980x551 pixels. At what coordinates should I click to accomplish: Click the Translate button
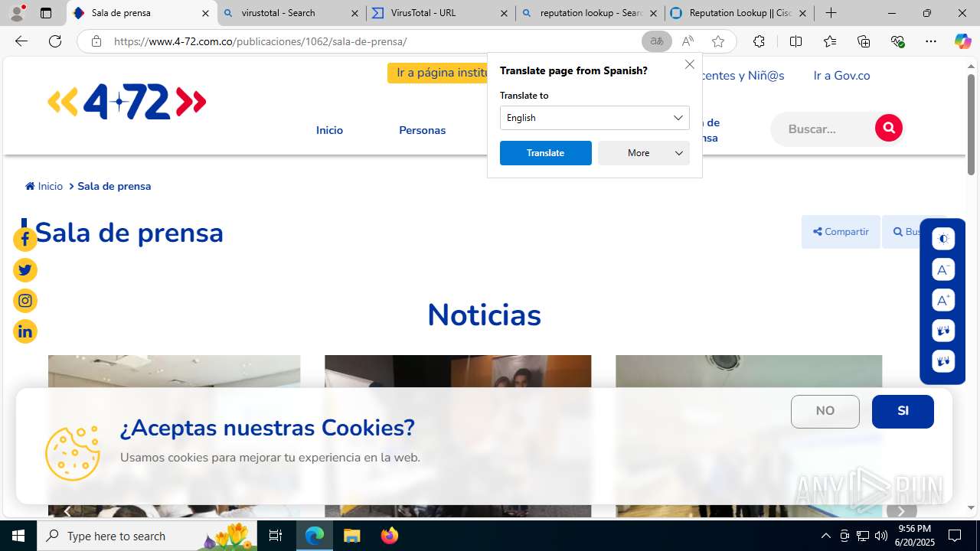point(546,153)
